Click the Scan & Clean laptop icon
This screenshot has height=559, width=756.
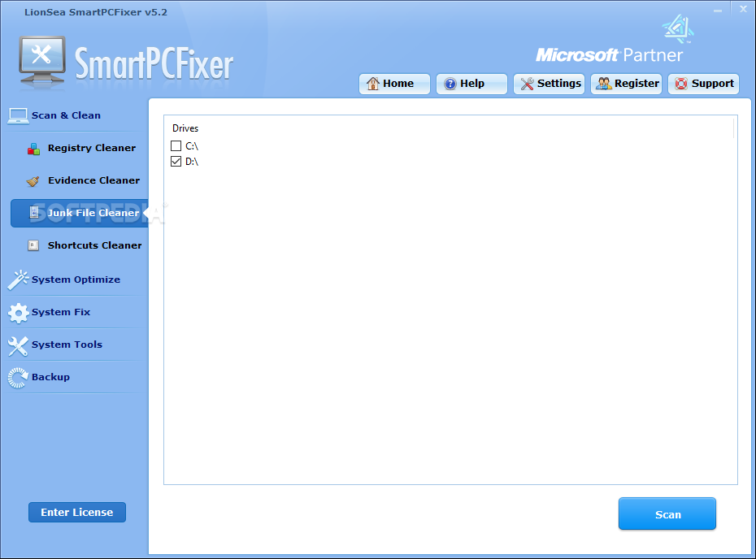19,115
